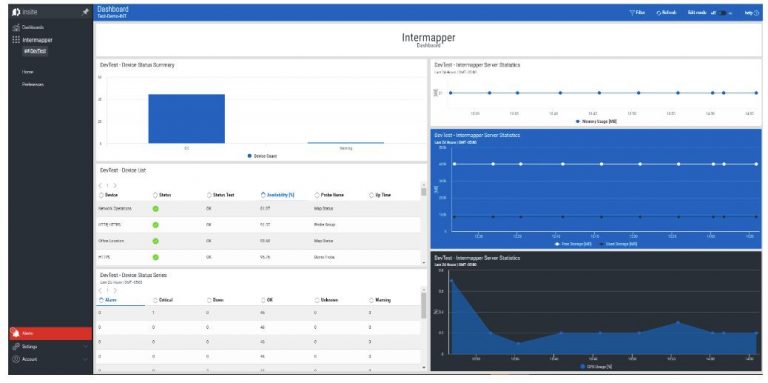Click the Filter funnel icon

632,13
